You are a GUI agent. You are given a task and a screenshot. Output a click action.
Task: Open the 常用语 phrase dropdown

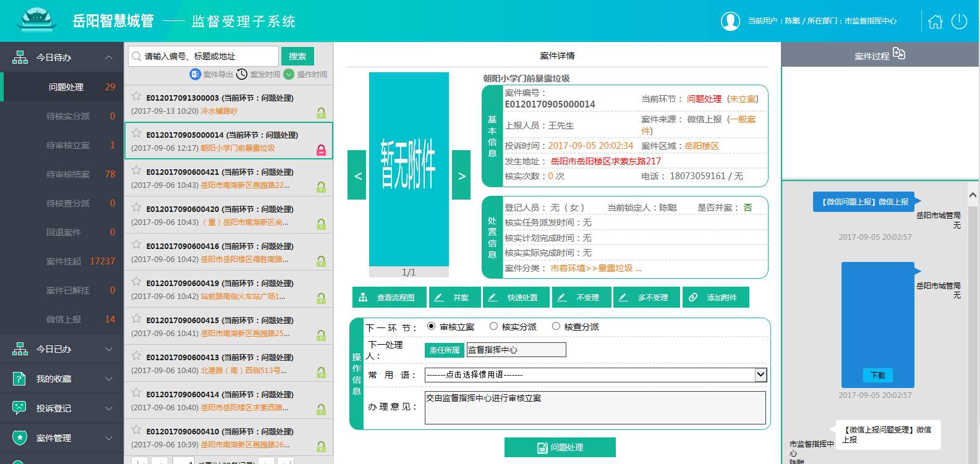click(x=761, y=374)
